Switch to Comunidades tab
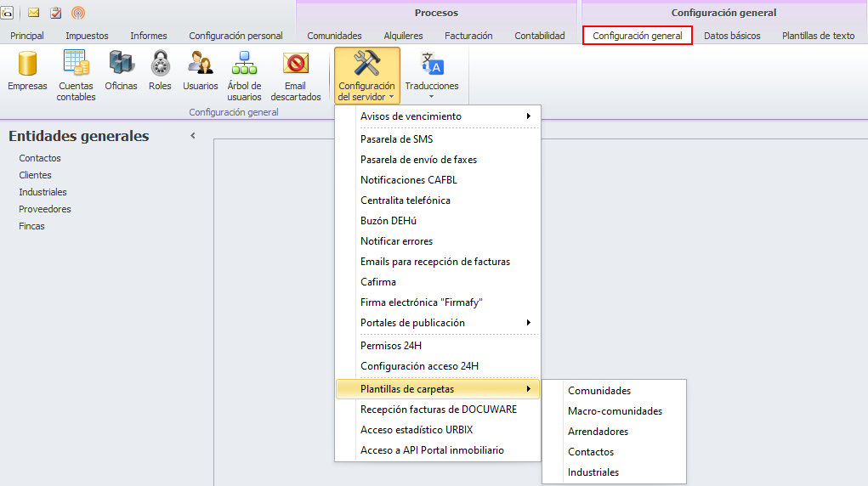 (x=334, y=36)
